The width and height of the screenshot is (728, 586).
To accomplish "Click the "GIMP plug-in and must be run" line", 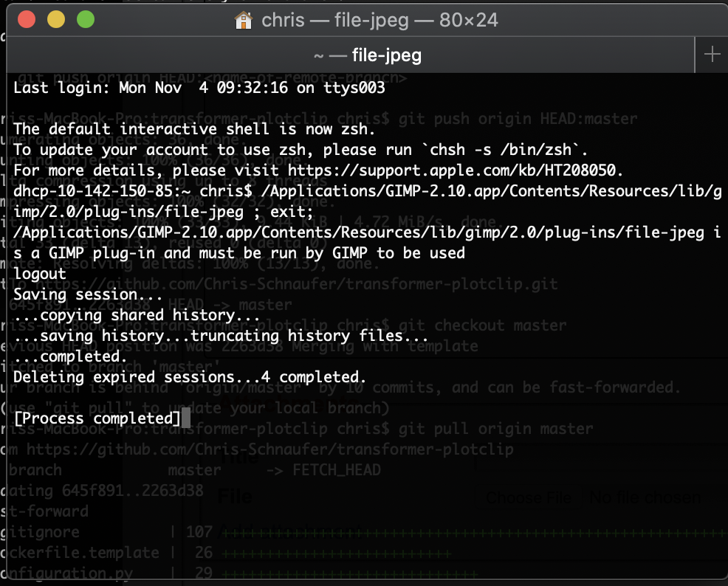I will (x=239, y=253).
